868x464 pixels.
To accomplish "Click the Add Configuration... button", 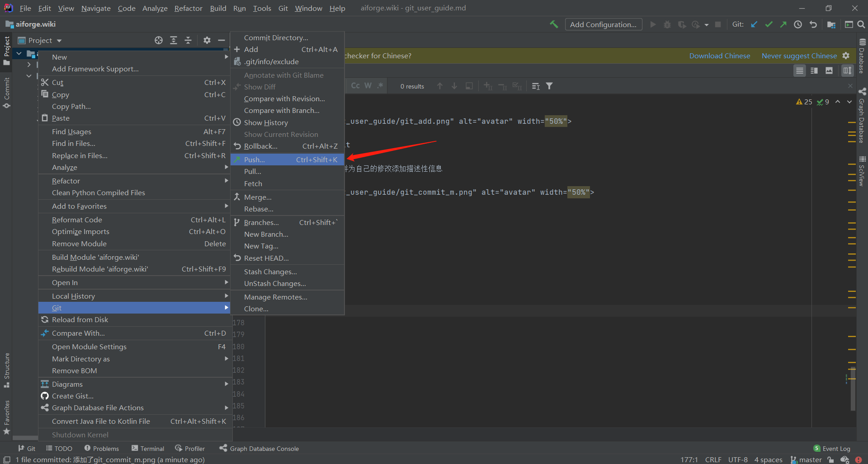I will coord(603,24).
